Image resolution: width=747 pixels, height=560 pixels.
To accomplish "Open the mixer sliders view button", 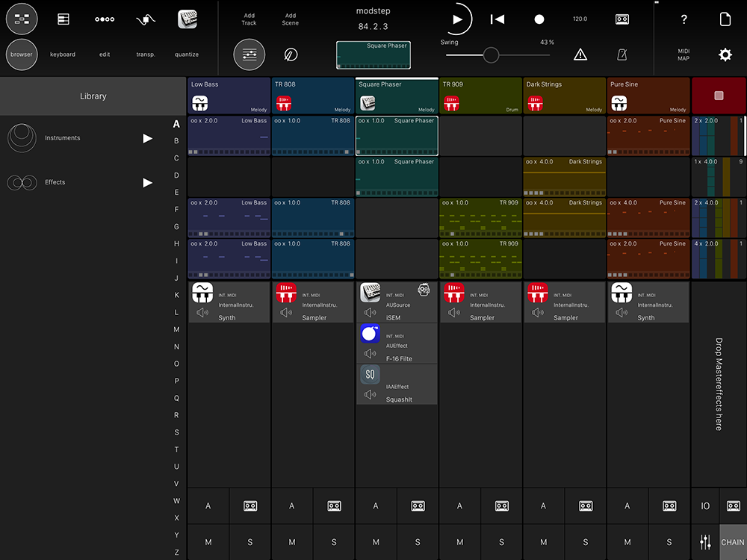I will [x=249, y=55].
